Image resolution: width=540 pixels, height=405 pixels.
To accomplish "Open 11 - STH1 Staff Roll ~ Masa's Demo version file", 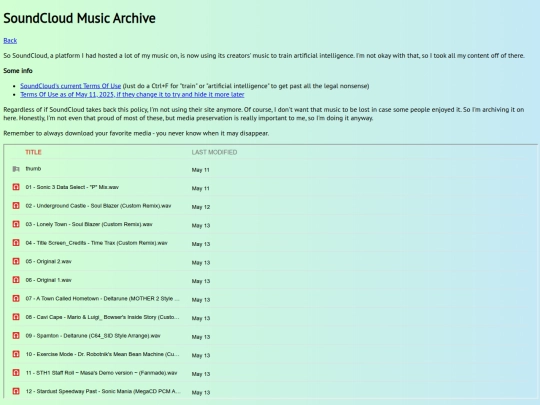I will (101, 373).
